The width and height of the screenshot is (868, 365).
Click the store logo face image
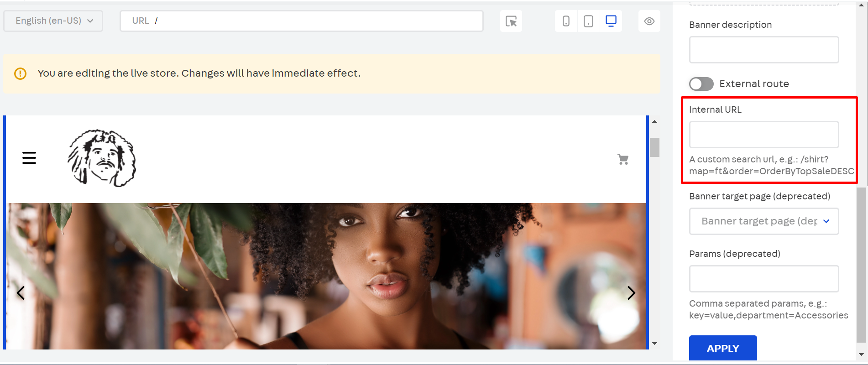[x=102, y=158]
